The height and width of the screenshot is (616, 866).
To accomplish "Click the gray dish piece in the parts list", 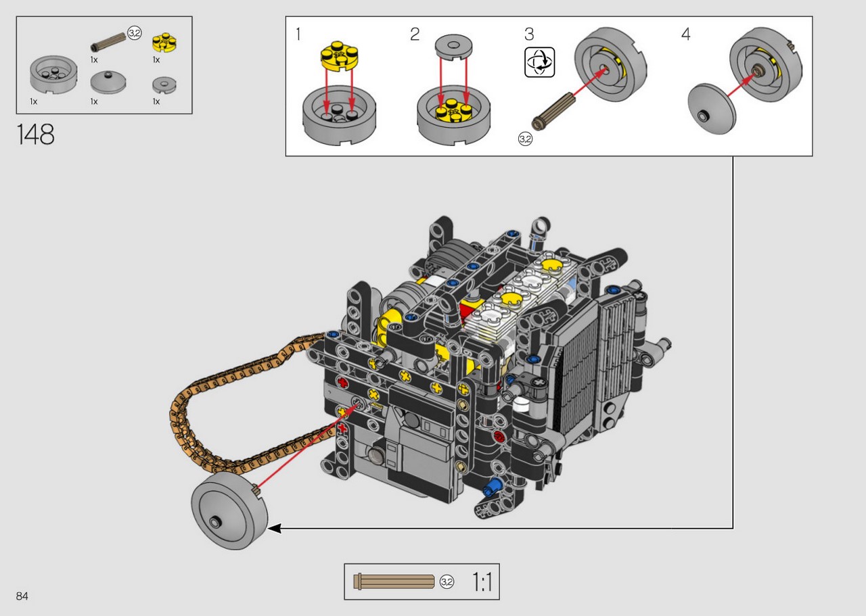I will [109, 82].
